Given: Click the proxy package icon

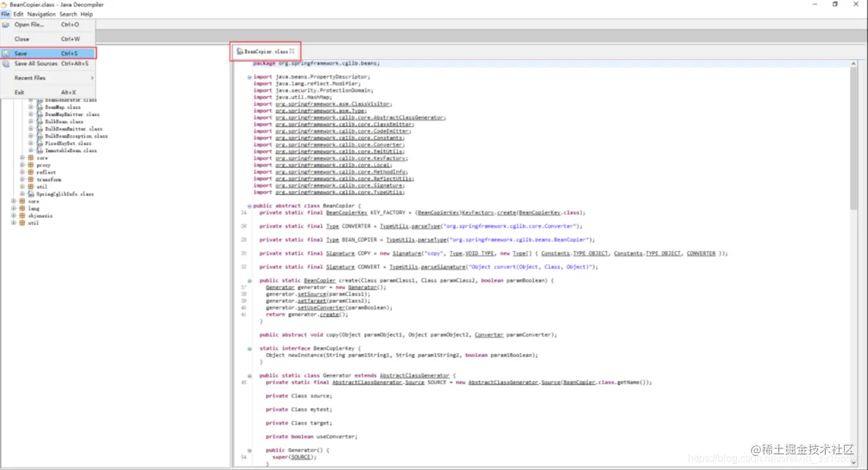Looking at the screenshot, I should click(x=30, y=165).
